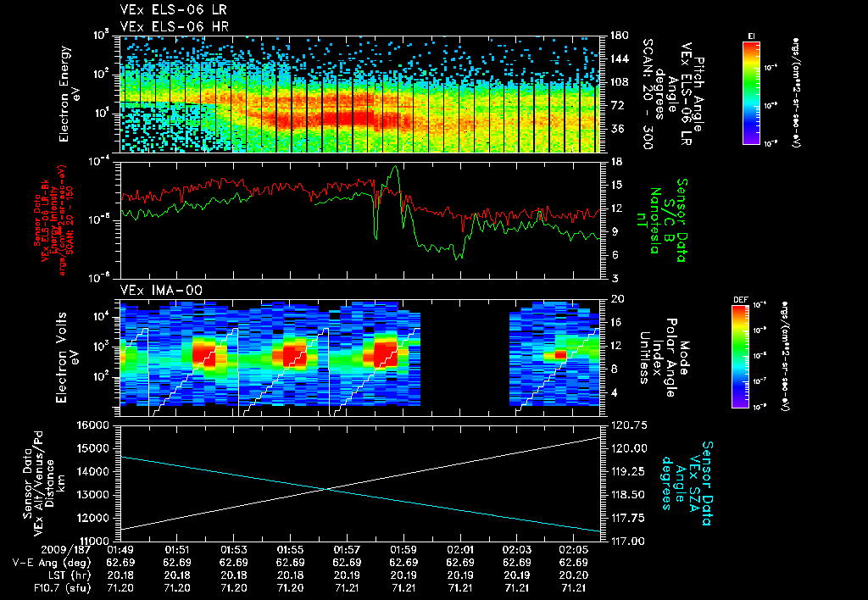This screenshot has height=600, width=868.
Task: Click the 117.75 SZA degree tick
Action: tap(628, 518)
